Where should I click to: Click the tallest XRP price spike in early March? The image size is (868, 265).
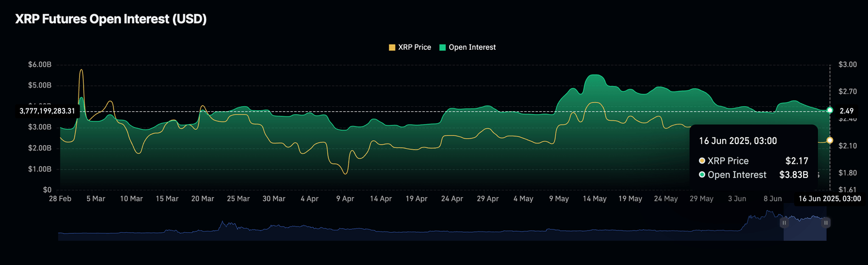[81, 70]
